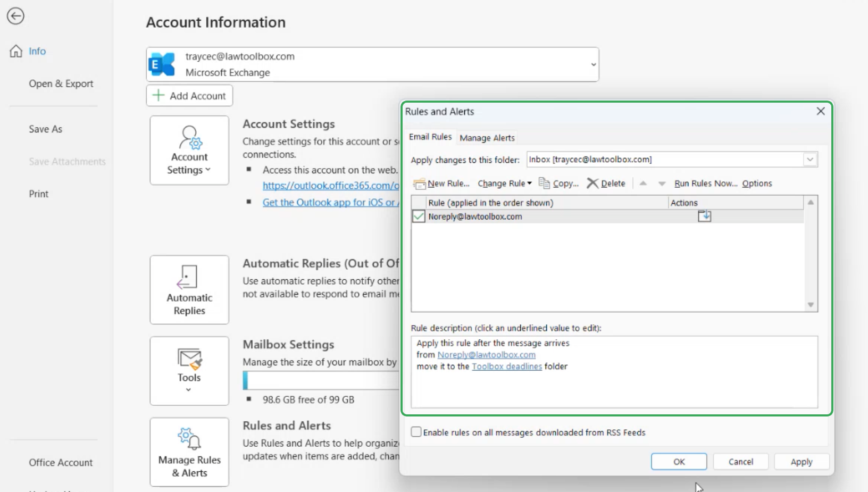The image size is (868, 492).
Task: Click the plus icon on Add Account
Action: tap(158, 95)
